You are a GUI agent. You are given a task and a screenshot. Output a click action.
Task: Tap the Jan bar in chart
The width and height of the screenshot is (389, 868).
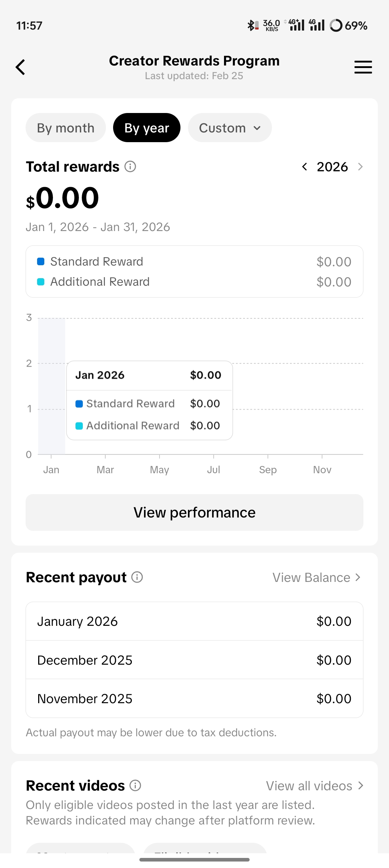(52, 386)
